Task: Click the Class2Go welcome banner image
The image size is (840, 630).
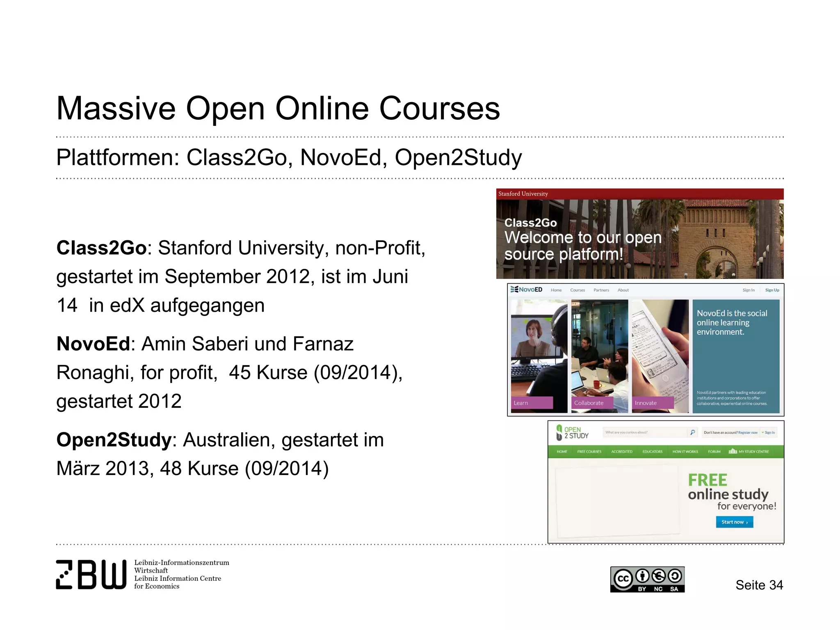Action: point(640,239)
